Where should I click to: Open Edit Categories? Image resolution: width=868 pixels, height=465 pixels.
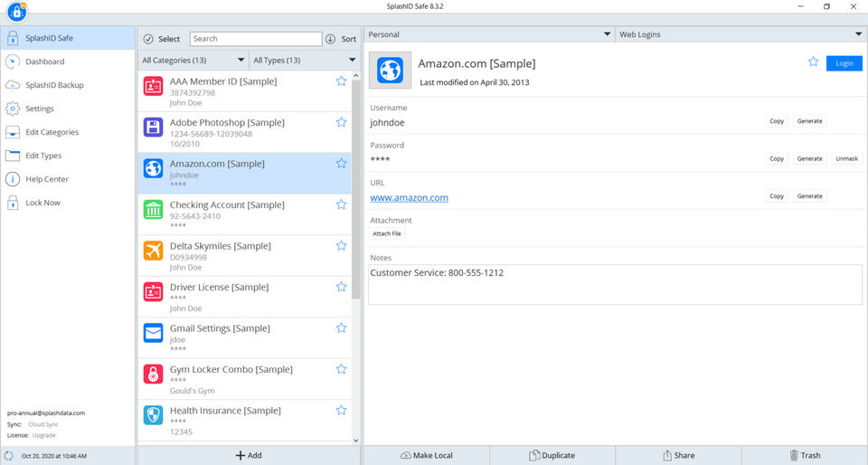(68, 132)
